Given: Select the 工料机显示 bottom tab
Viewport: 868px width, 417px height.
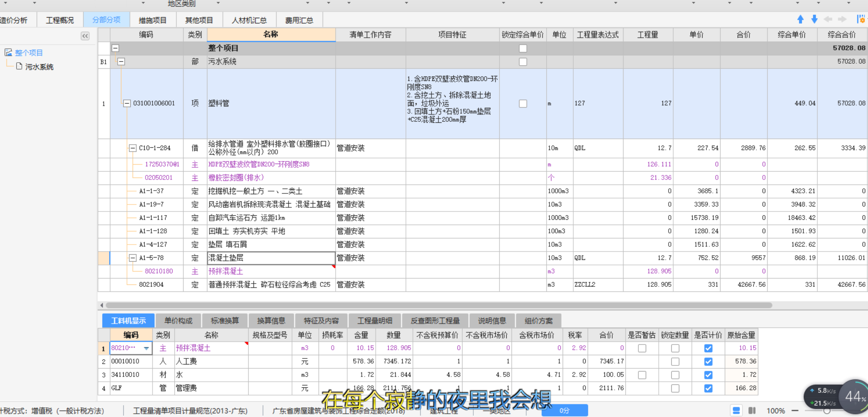Looking at the screenshot, I should (128, 321).
